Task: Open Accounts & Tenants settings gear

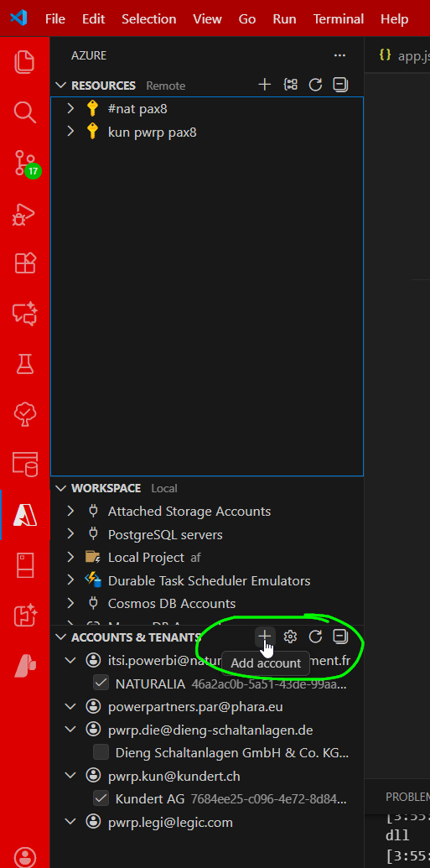Action: click(x=290, y=637)
